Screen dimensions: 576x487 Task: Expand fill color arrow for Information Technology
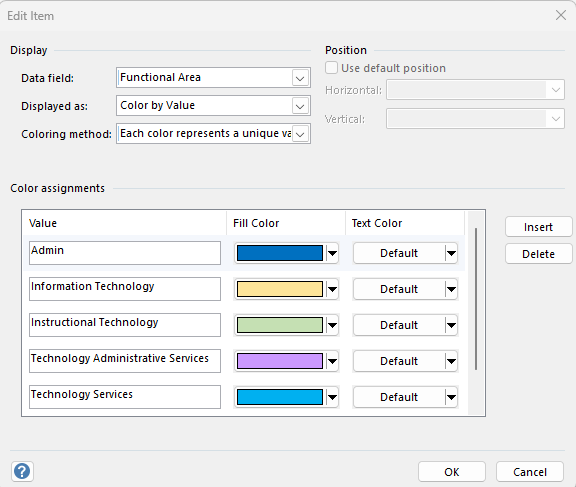coord(332,289)
